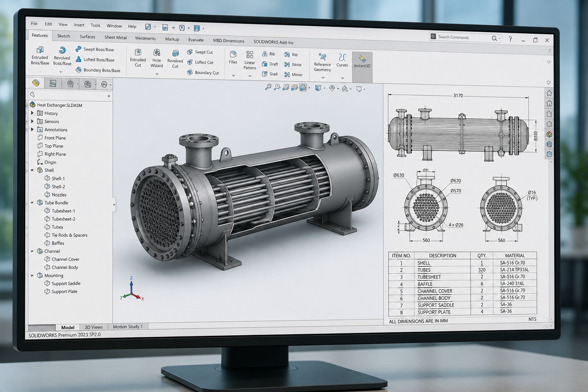Open dropdown under Revolved Boss/Base
This screenshot has width=588, height=392.
61,72
